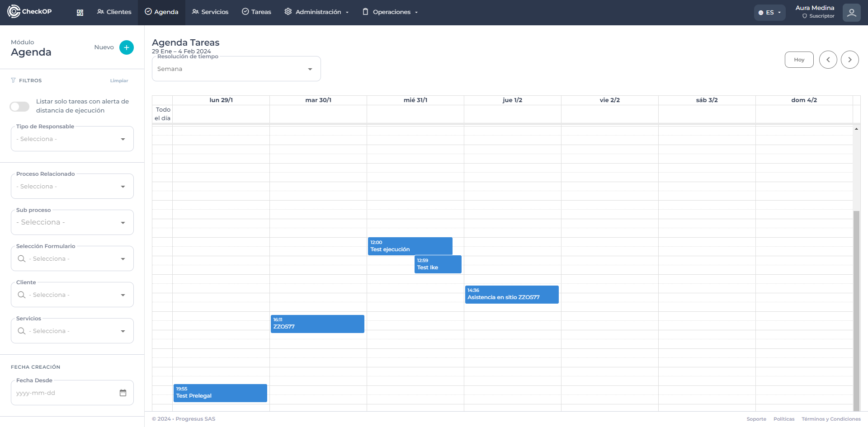Open Test ejecución 12:00 event
868x427 pixels.
(410, 246)
